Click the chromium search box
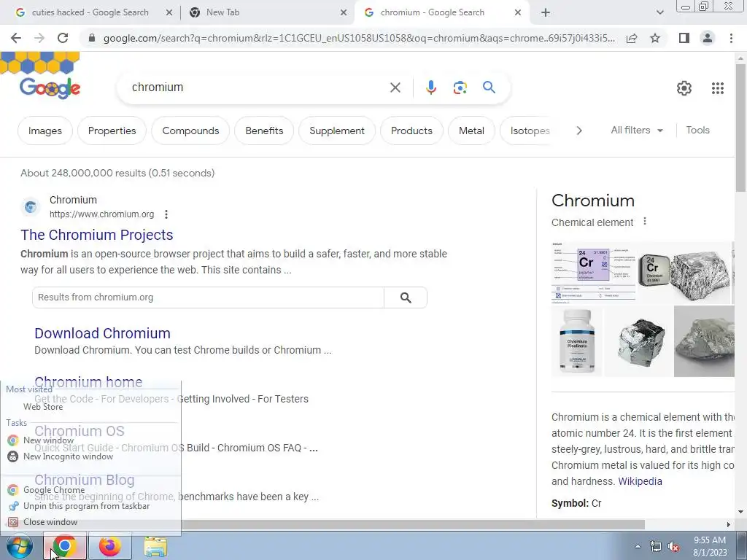The width and height of the screenshot is (747, 560). click(x=258, y=87)
